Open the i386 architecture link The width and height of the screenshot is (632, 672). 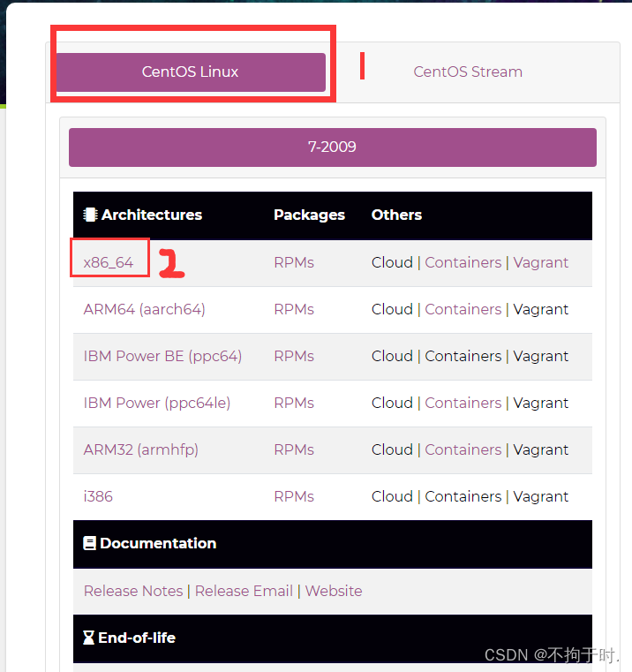click(x=98, y=496)
